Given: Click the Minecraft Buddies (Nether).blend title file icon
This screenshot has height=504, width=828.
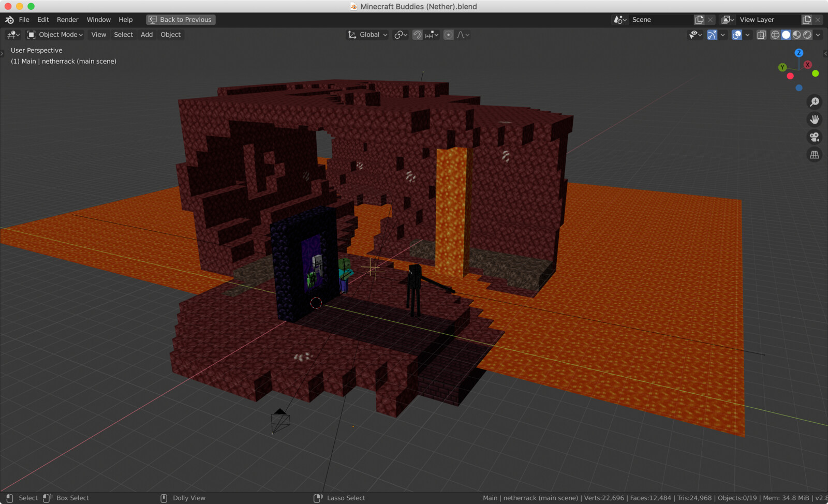Looking at the screenshot, I should click(353, 6).
